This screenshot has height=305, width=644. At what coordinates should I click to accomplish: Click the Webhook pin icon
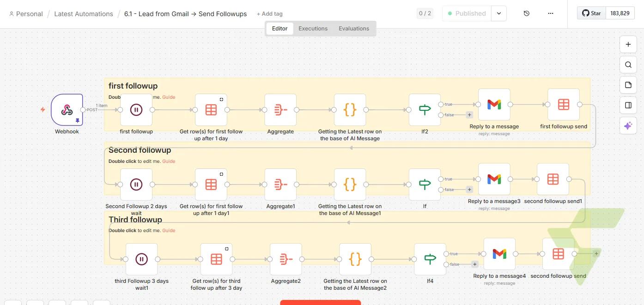click(x=78, y=120)
